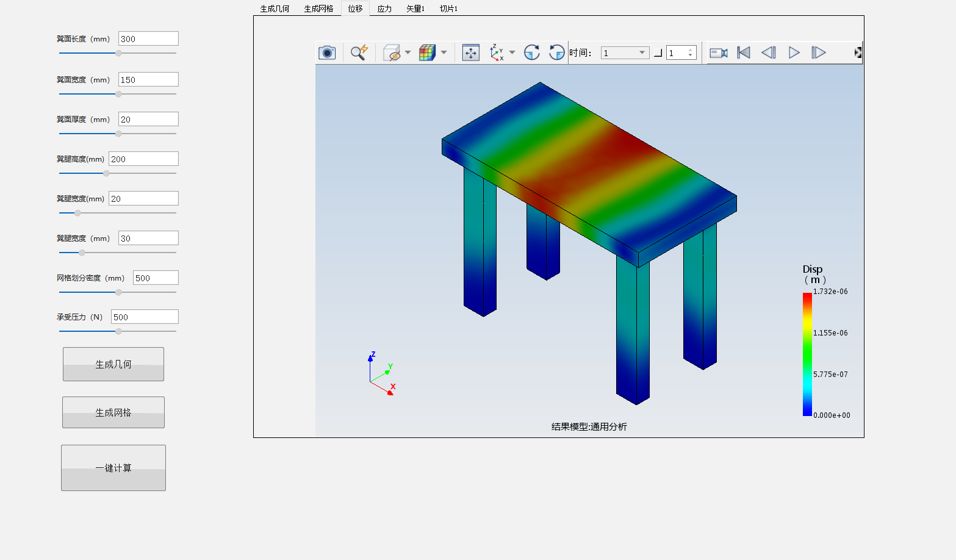Open dropdown arrow beside XYZ axis icon
Screen dimensions: 956x560
pos(512,52)
